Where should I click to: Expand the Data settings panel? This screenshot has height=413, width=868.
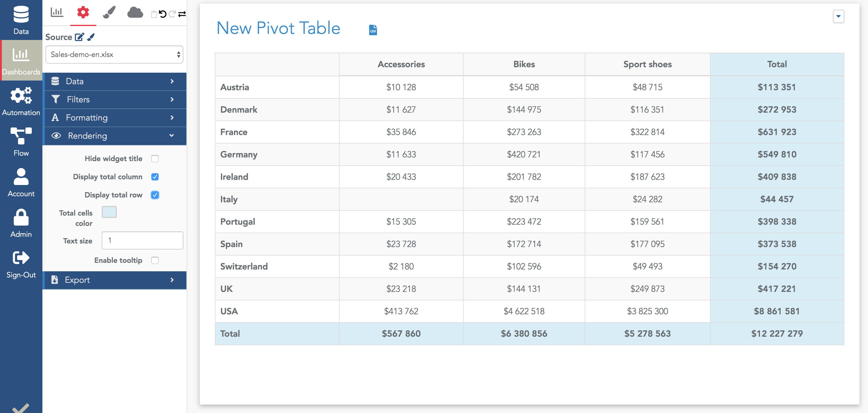coord(115,81)
